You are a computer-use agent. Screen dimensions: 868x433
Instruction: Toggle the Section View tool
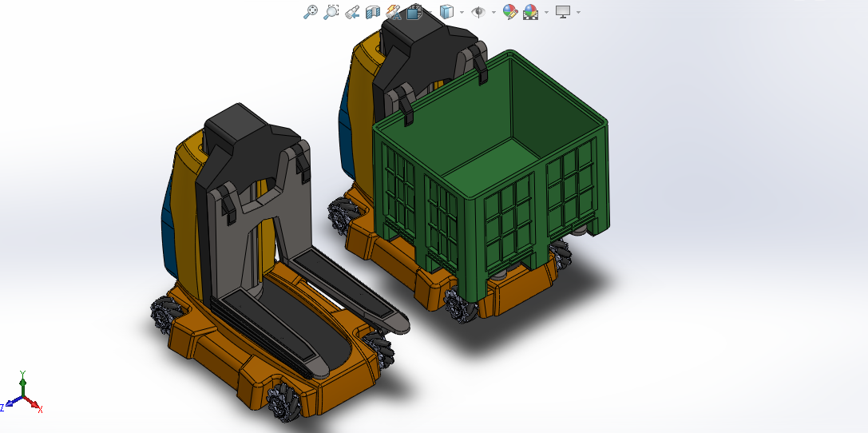pos(372,12)
